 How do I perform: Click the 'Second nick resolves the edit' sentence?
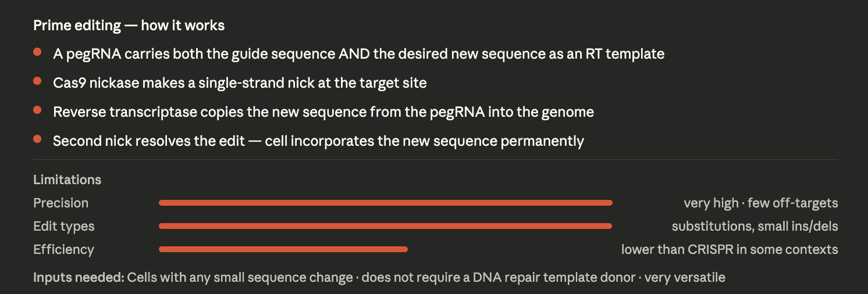318,141
